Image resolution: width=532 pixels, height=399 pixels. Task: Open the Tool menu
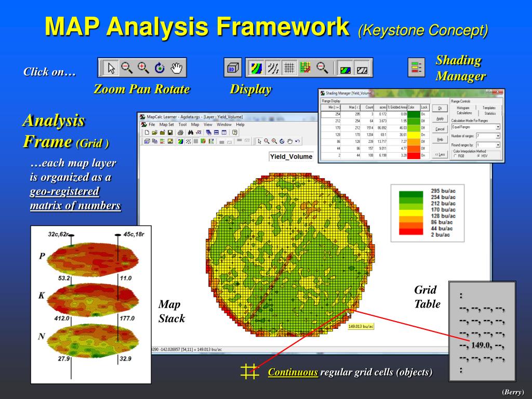click(x=182, y=124)
